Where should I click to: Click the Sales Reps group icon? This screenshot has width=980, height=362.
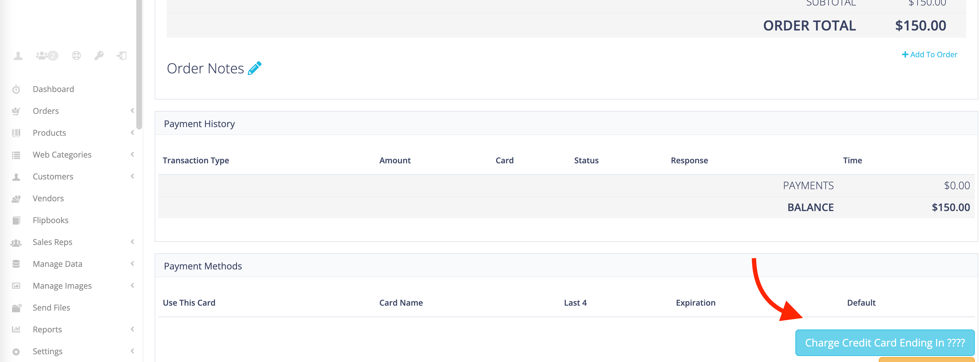[x=16, y=243]
